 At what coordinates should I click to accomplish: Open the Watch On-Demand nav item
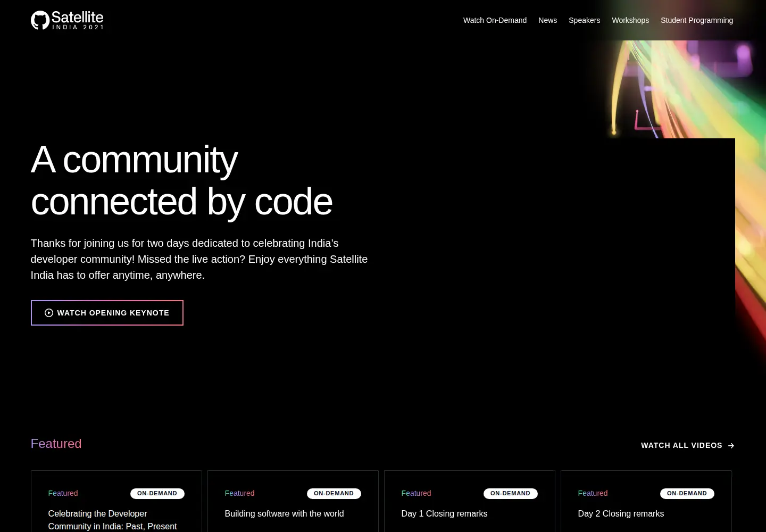(495, 20)
